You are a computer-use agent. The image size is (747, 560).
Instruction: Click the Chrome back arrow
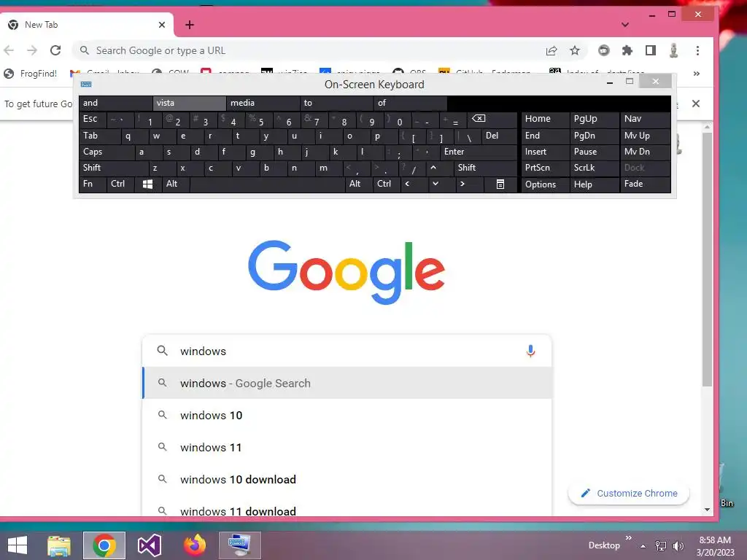[x=9, y=50]
